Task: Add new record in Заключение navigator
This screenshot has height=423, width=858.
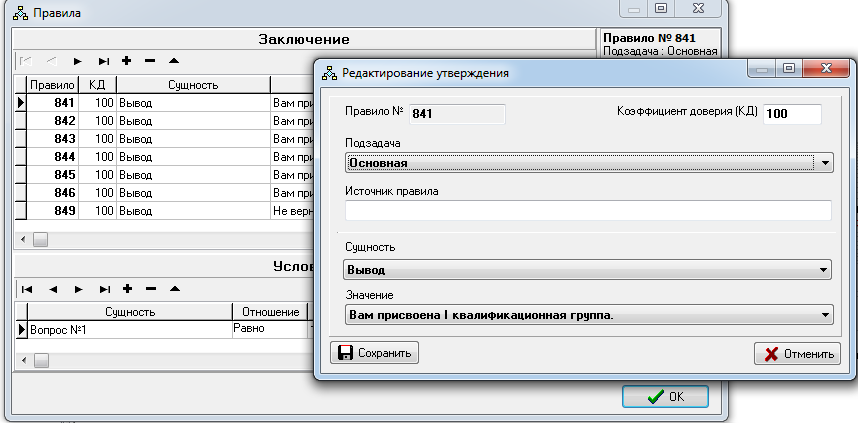Action: point(126,61)
